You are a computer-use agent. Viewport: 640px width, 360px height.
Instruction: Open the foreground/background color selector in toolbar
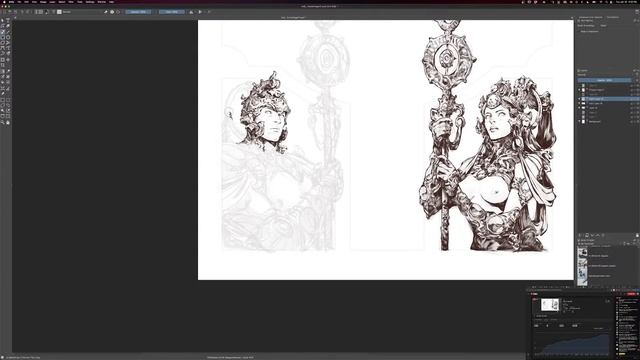[x=47, y=12]
